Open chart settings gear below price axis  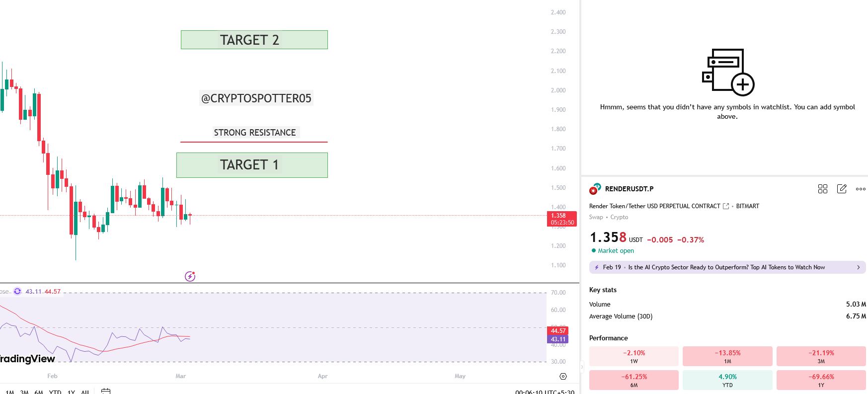tap(563, 376)
